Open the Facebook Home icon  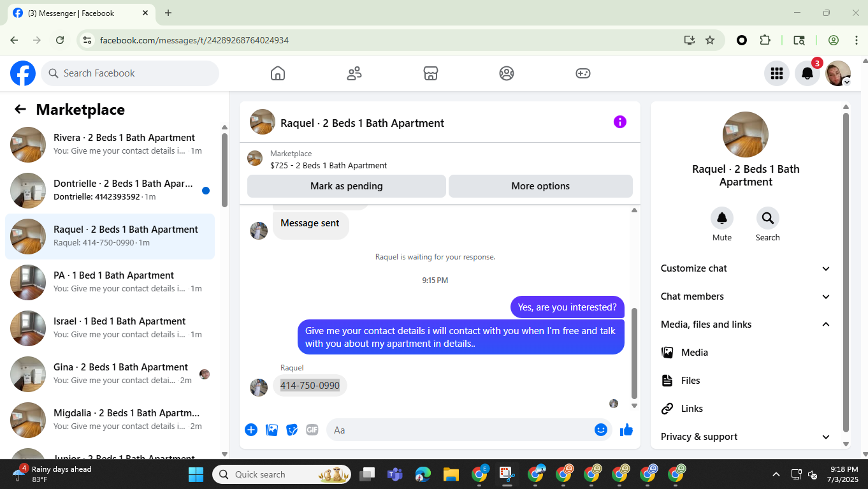(x=278, y=73)
